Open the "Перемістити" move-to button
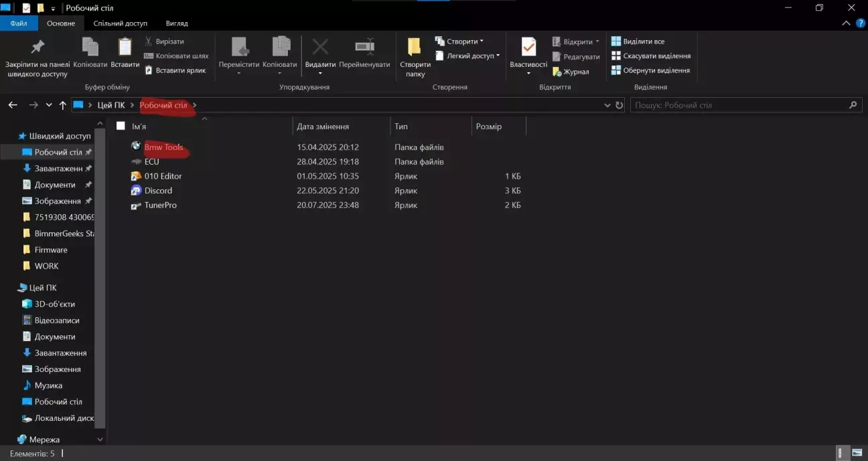Screen dimensions: 868x461 point(239,55)
